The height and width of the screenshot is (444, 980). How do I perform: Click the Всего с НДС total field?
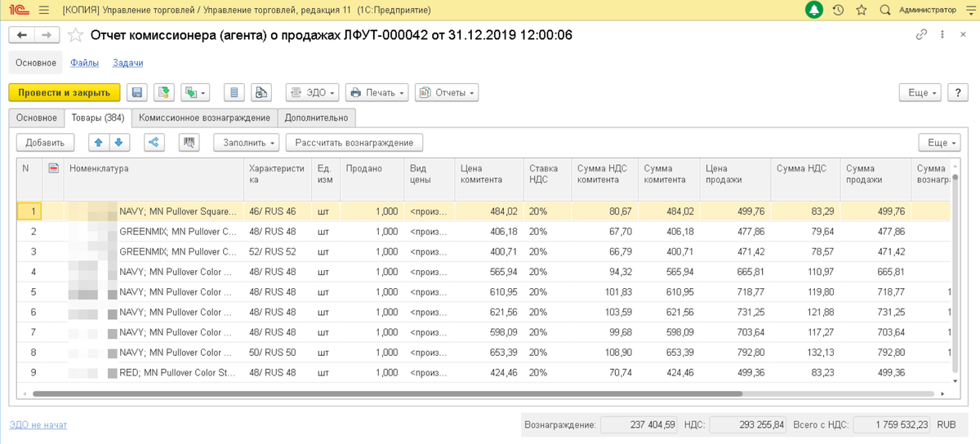tap(891, 424)
